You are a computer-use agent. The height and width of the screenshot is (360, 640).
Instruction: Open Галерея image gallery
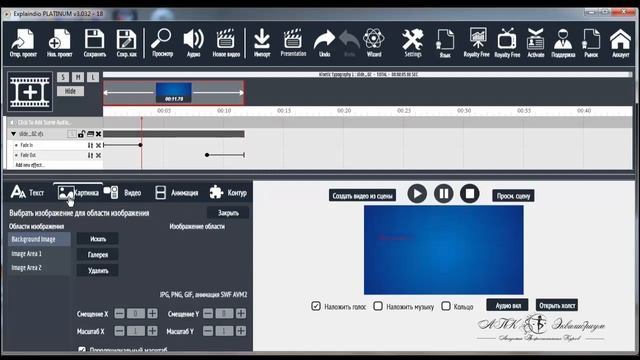point(98,255)
